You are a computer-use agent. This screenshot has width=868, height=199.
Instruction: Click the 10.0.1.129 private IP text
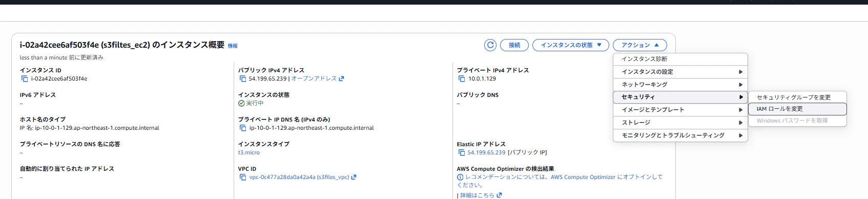tap(482, 78)
